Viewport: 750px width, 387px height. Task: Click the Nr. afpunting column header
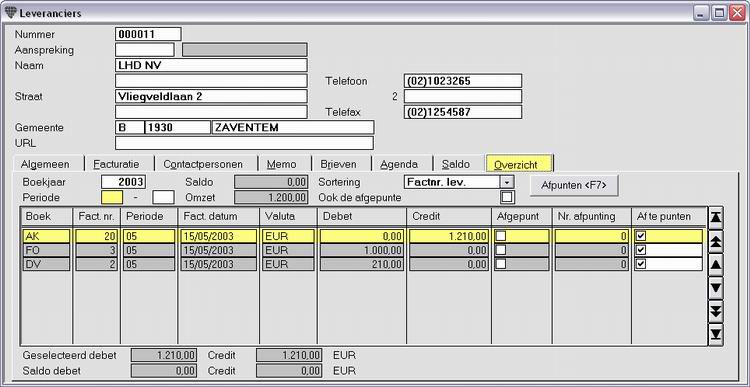coord(592,216)
